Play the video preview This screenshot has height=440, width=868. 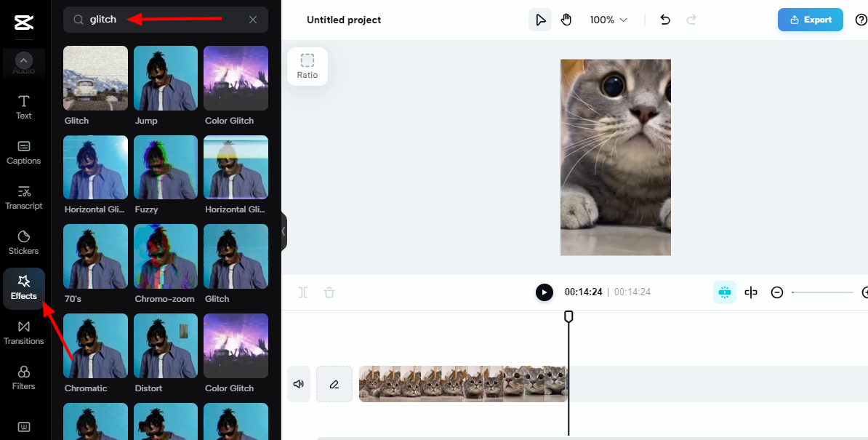point(544,292)
